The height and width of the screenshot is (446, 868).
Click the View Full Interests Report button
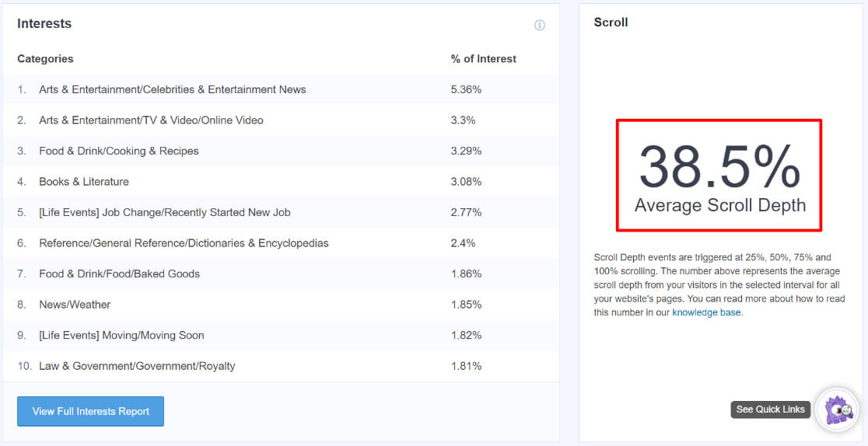pos(90,411)
